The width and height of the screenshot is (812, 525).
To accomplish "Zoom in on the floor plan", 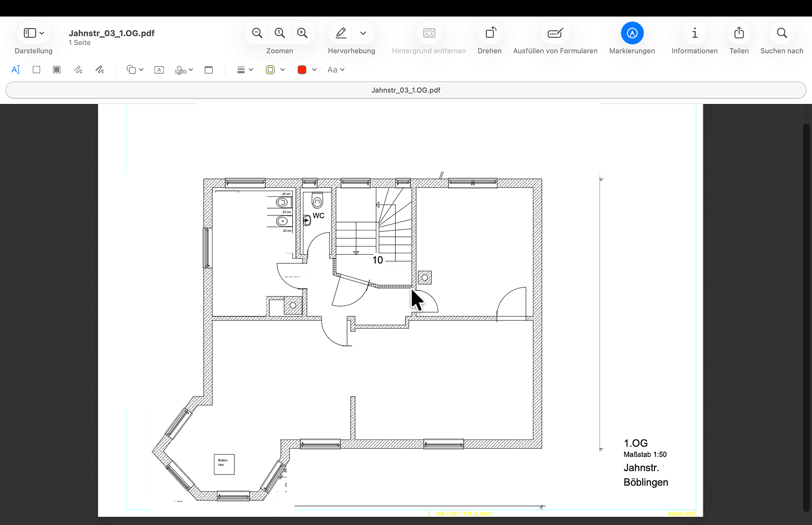I will pos(302,33).
